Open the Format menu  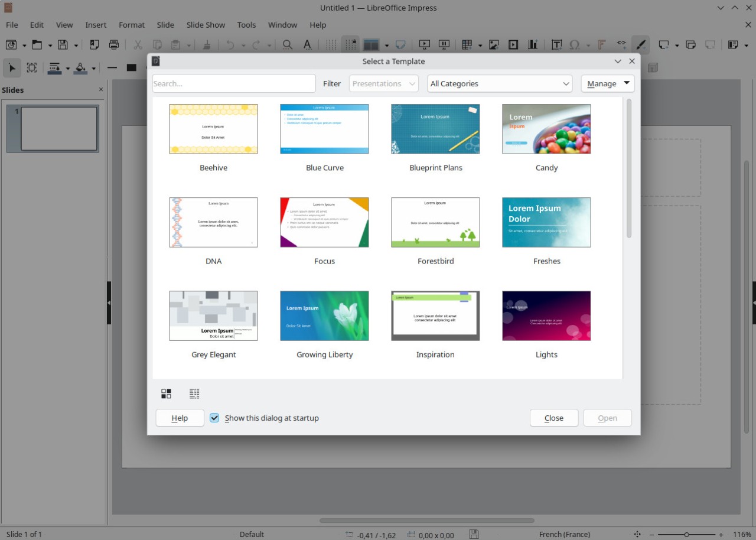click(131, 25)
